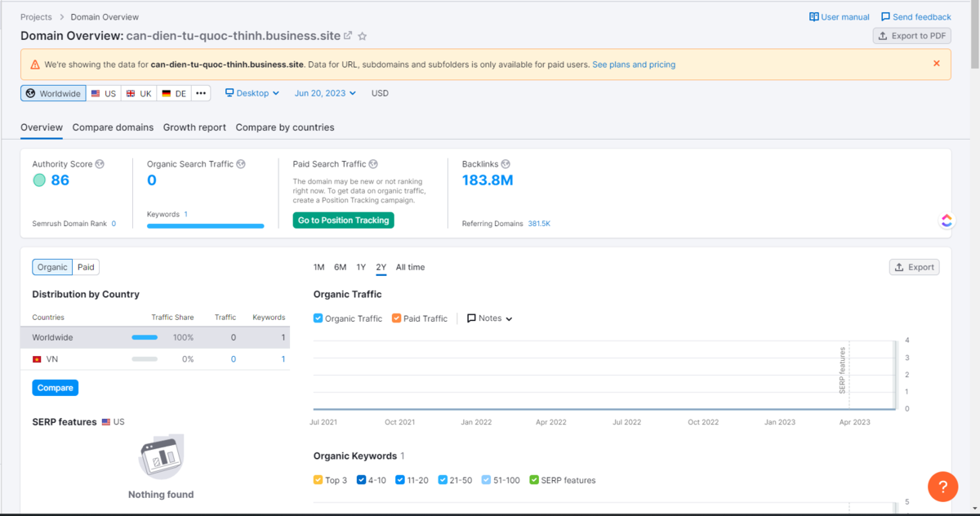
Task: Click the Backlinks info icon
Action: 506,164
